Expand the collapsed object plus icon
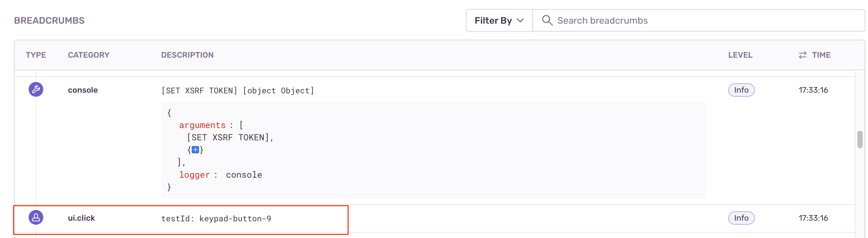This screenshot has width=868, height=238. click(195, 150)
